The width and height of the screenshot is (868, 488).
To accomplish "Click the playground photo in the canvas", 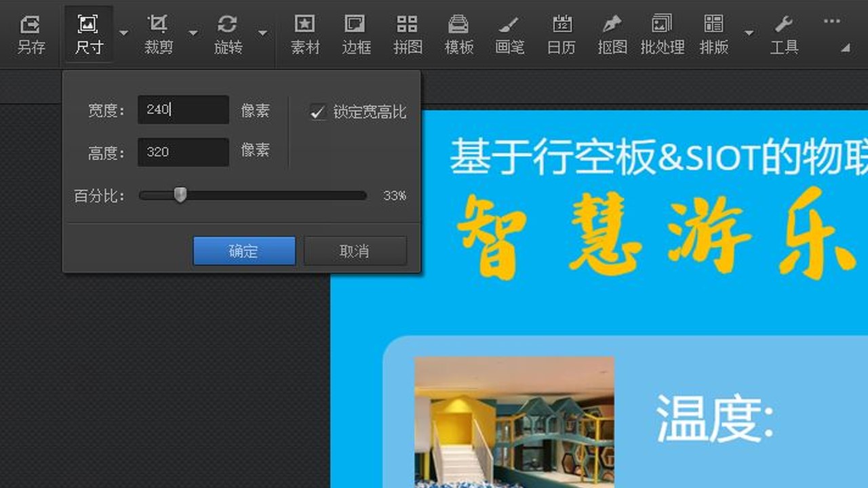I will pyautogui.click(x=514, y=422).
